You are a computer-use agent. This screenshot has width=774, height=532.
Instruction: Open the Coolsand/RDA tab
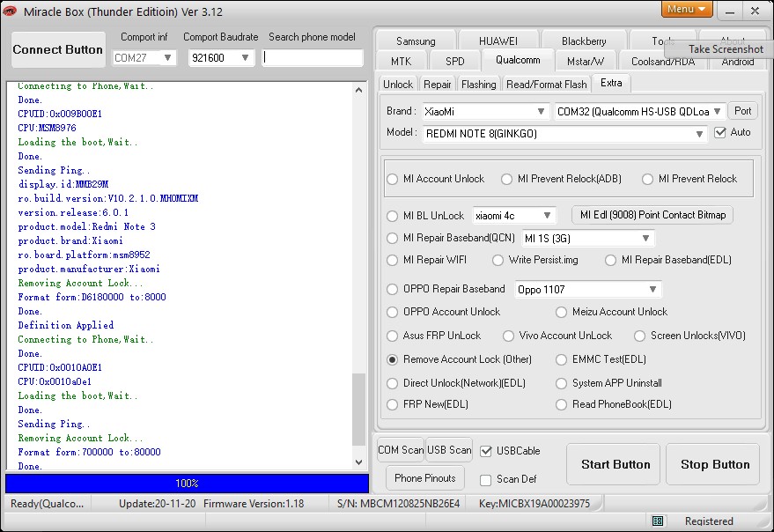click(662, 63)
